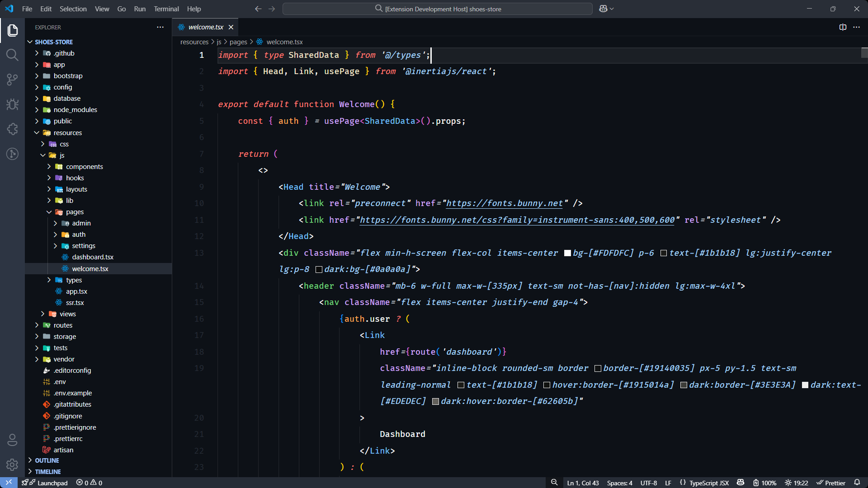
Task: Open the Terminal menu
Action: click(x=166, y=9)
